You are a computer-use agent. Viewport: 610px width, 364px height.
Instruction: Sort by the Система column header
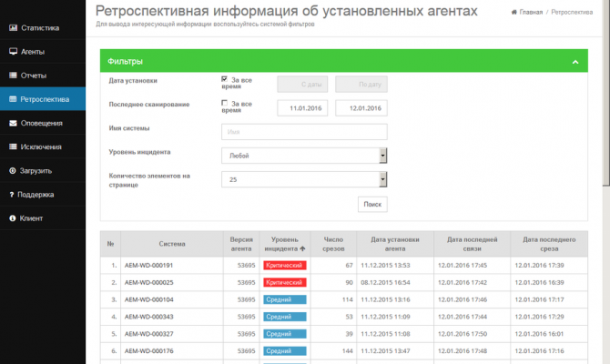coord(172,244)
